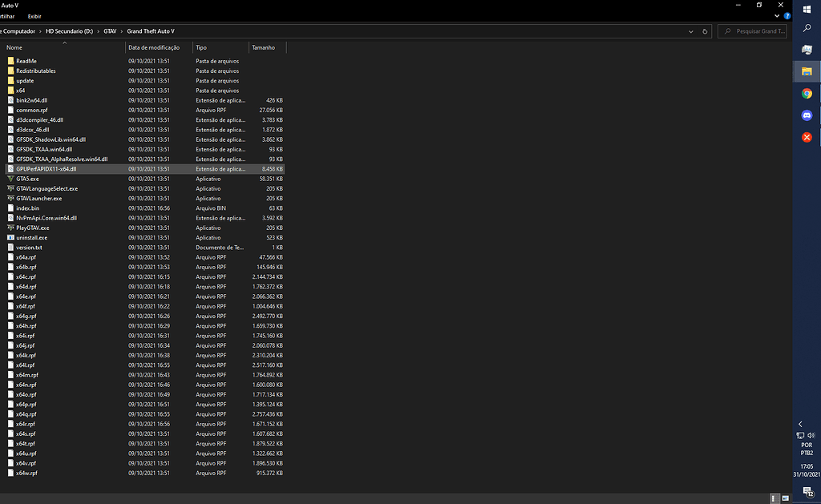Viewport: 821px width, 504px height.
Task: Expand hidden icons chevron in the taskbar
Action: click(x=799, y=423)
